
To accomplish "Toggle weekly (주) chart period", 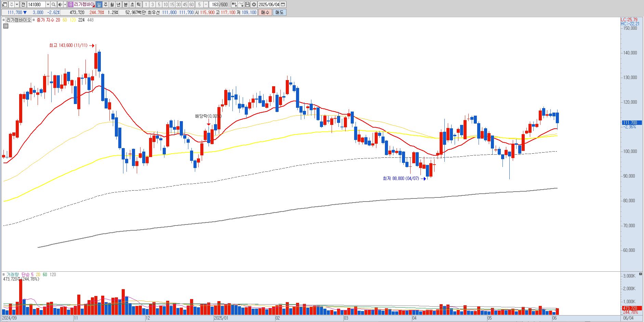I will tap(106, 4).
